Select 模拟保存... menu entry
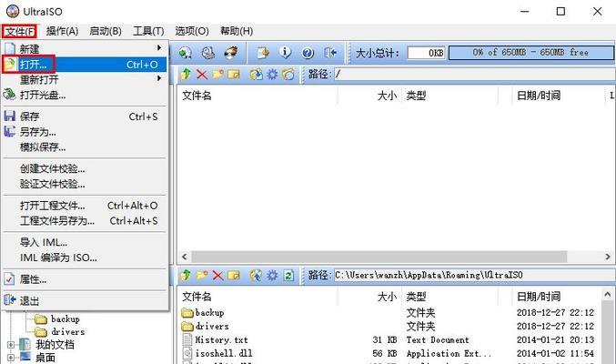This screenshot has width=616, height=364. pyautogui.click(x=85, y=147)
